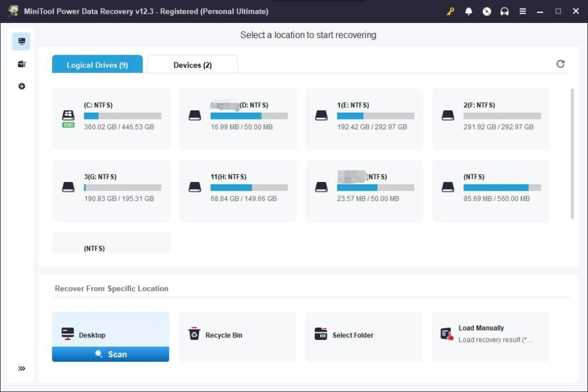Screen dimensions: 588x392
Task: Open the notifications bell
Action: point(469,11)
